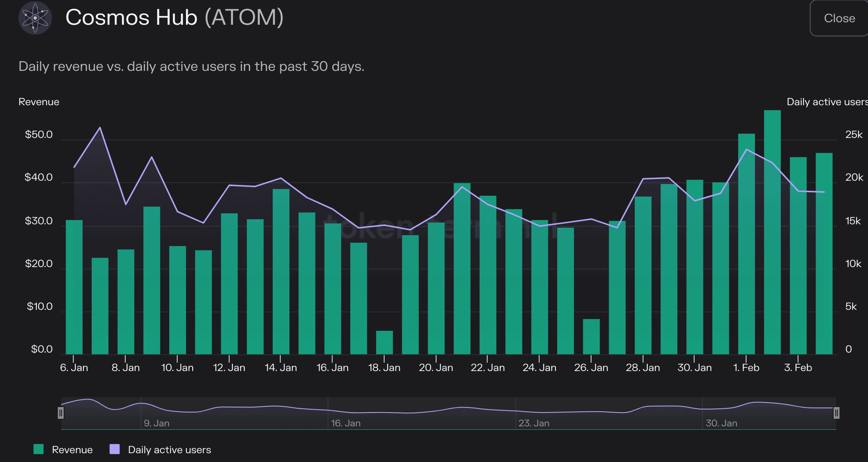
Task: Toggle the Daily active users legend item
Action: (160, 449)
